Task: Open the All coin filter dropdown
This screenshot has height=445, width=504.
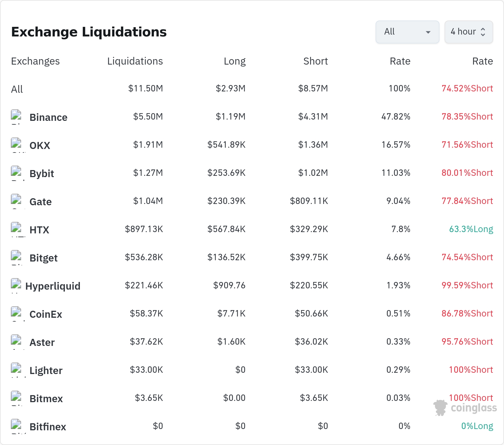Action: pyautogui.click(x=407, y=32)
